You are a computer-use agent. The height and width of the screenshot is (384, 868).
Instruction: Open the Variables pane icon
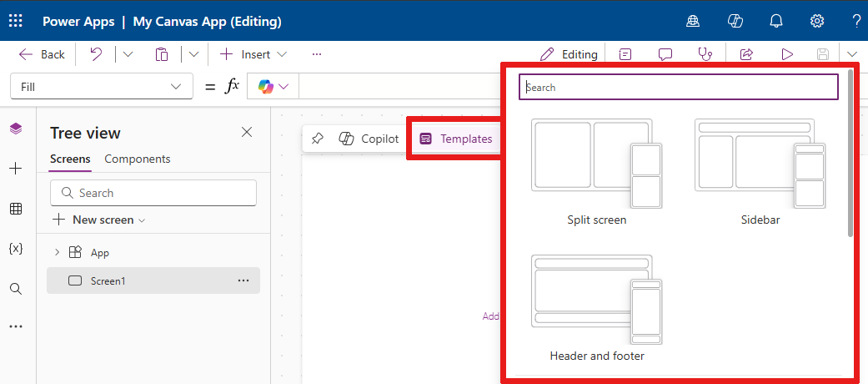tap(16, 249)
